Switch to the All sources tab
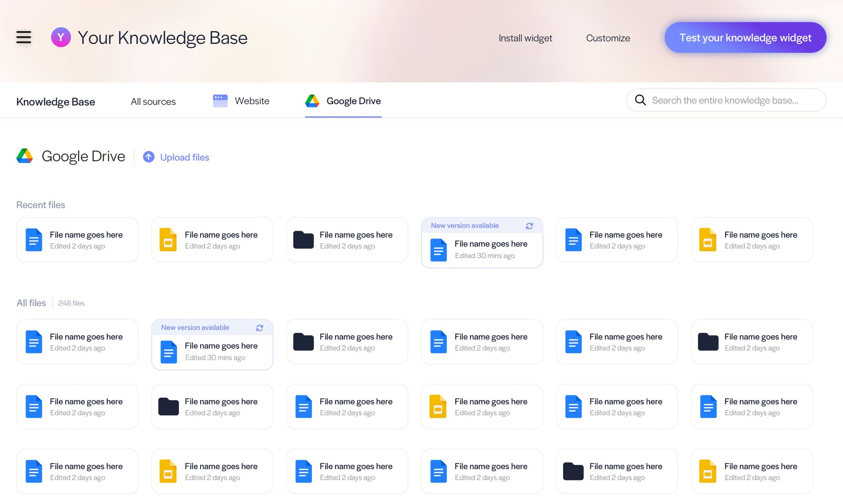The image size is (843, 504). pyautogui.click(x=153, y=101)
